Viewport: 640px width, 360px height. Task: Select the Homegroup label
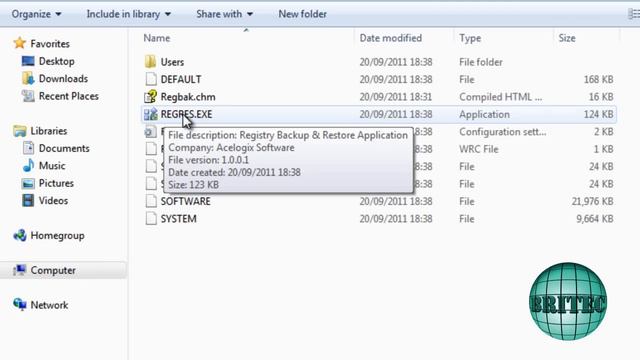pyautogui.click(x=57, y=236)
